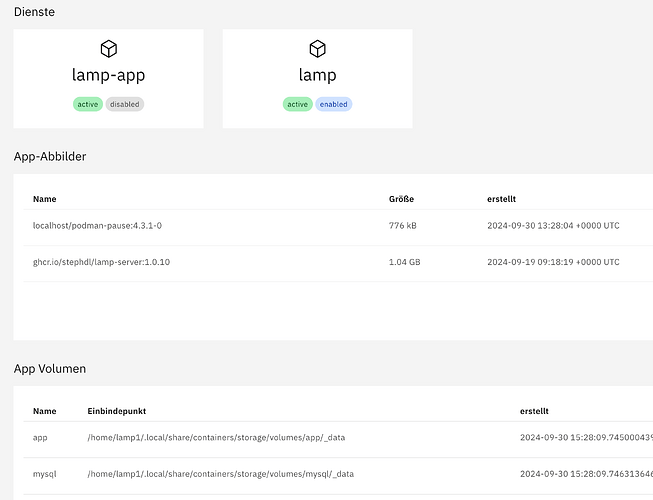Select the app volume row
Viewport: 653px width, 500px height.
(x=42, y=438)
